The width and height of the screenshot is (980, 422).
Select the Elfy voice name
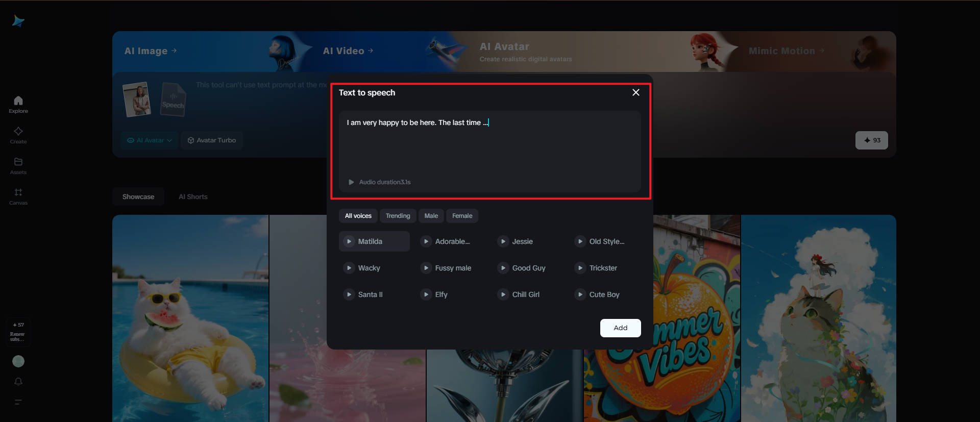click(x=442, y=294)
